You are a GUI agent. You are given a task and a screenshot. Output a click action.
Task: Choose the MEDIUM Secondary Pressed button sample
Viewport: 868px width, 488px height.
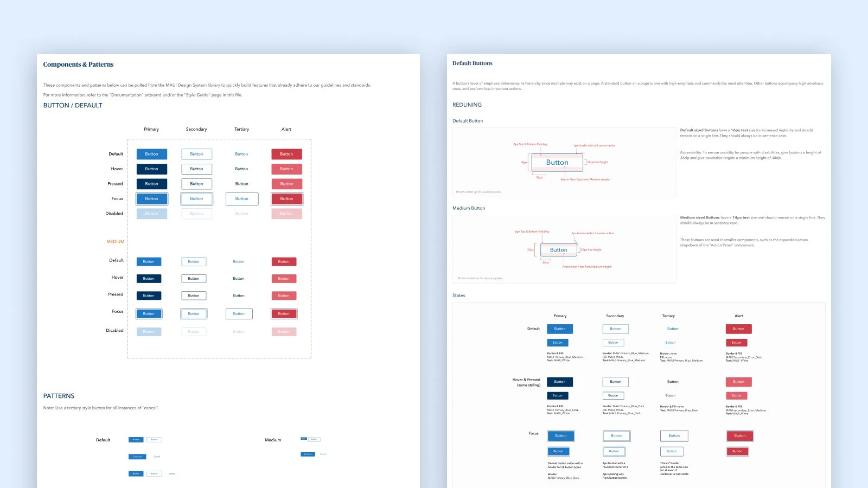[194, 296]
